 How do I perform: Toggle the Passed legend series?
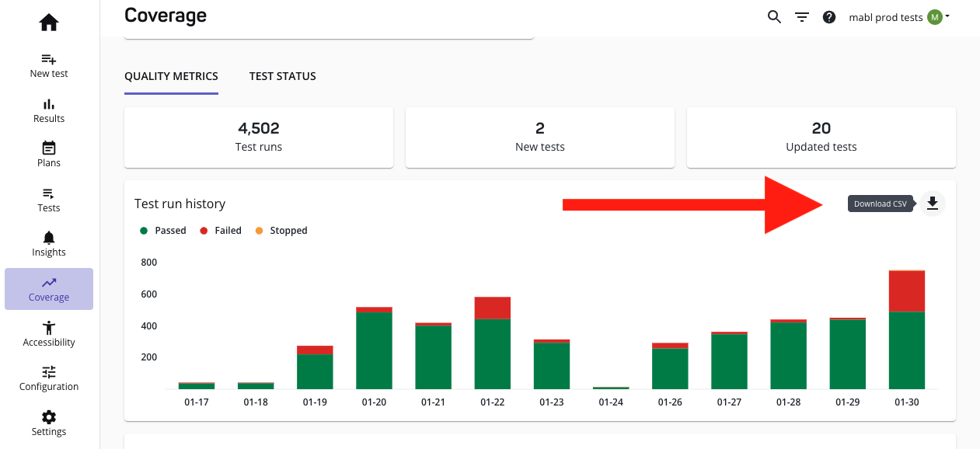163,231
